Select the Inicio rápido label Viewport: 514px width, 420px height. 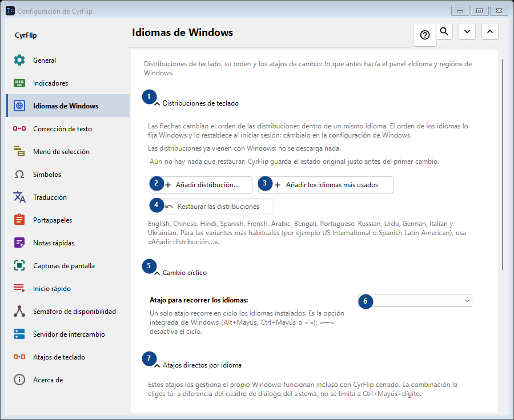click(52, 289)
